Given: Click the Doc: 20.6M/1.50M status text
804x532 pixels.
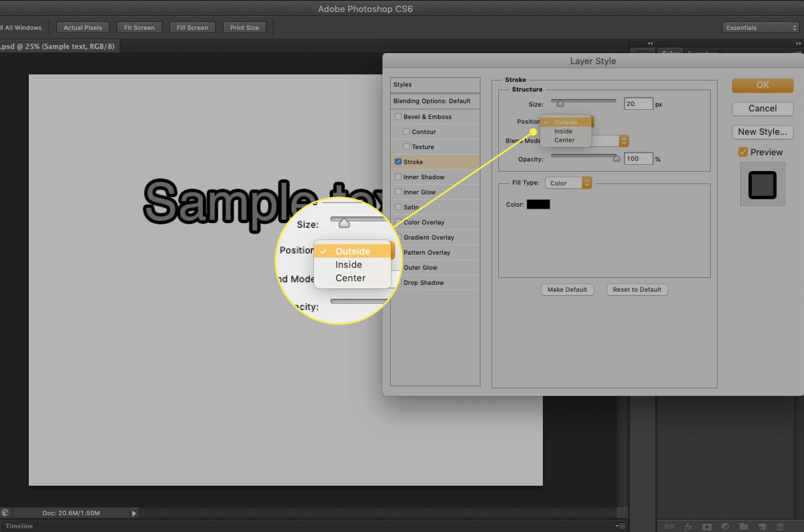Looking at the screenshot, I should coord(71,513).
